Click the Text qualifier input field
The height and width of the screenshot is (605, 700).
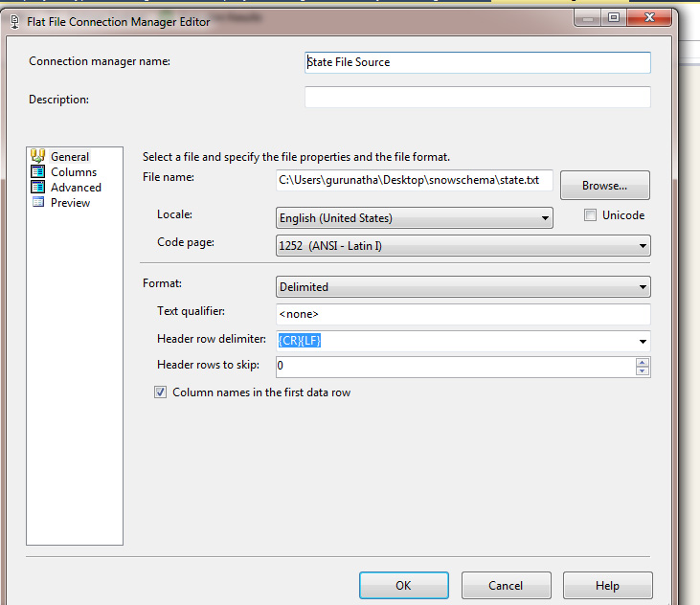point(463,314)
